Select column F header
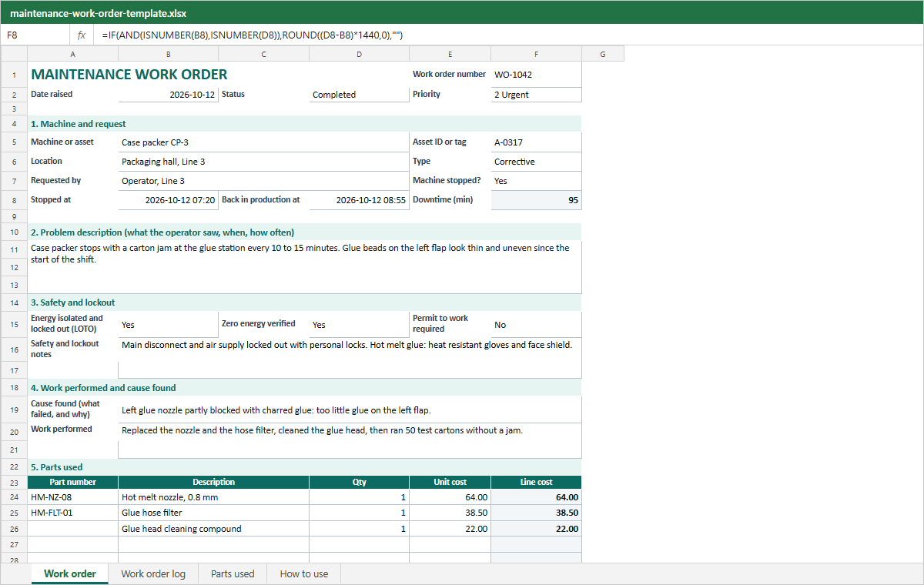The image size is (924, 585). [537, 54]
